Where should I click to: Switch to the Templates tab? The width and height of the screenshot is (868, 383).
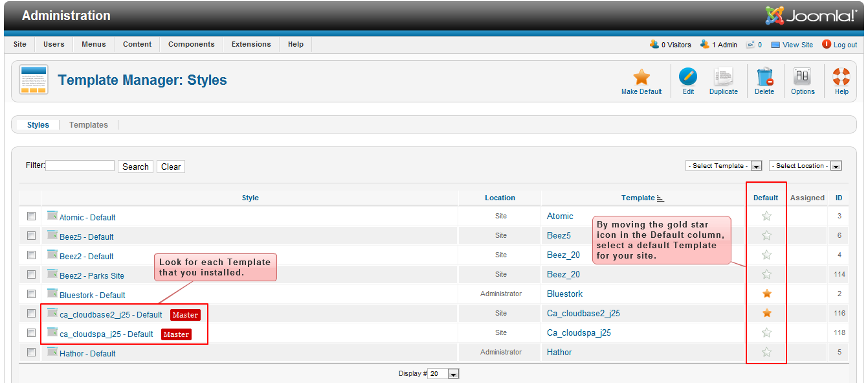(x=89, y=125)
